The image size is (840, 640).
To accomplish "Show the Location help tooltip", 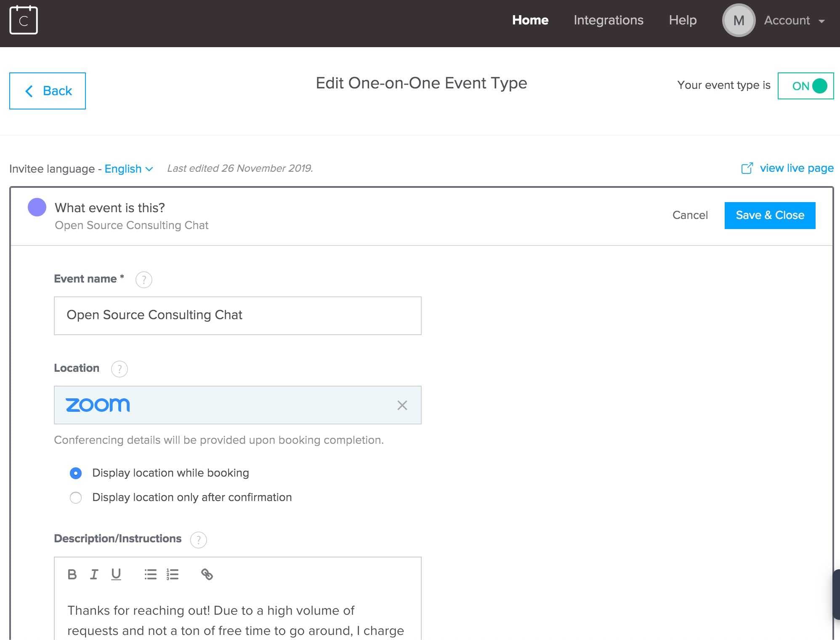I will (x=120, y=369).
